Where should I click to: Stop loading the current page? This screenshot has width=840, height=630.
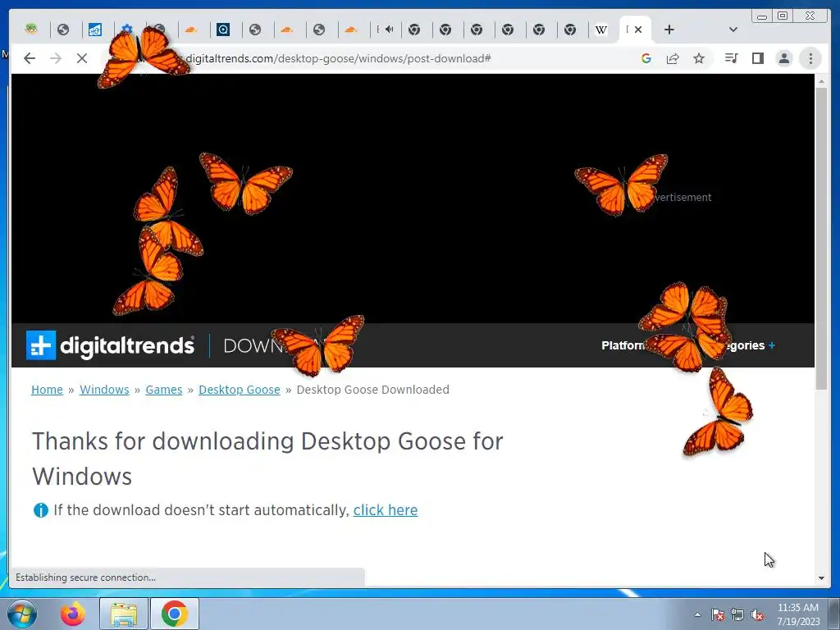82,58
